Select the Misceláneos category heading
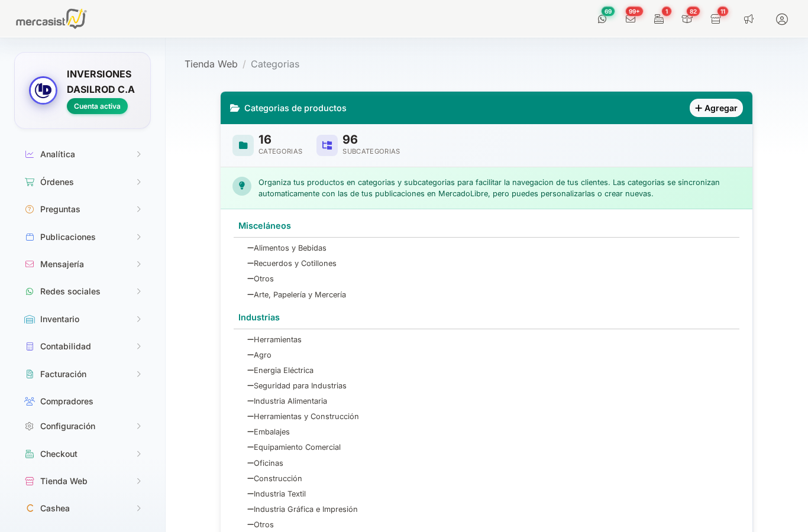This screenshot has height=532, width=808. (x=264, y=226)
